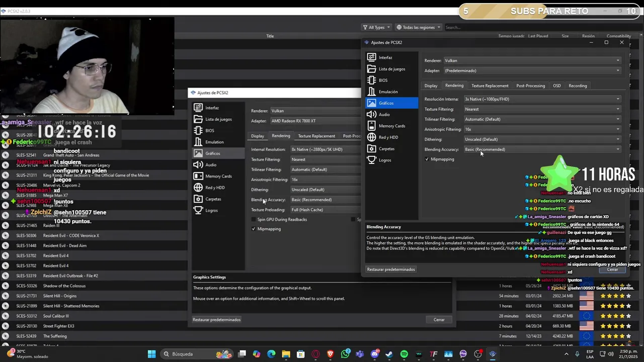Viewport: 644px width, 362px height.
Task: Open Texture Filtering dropdown in front window
Action: 542,109
